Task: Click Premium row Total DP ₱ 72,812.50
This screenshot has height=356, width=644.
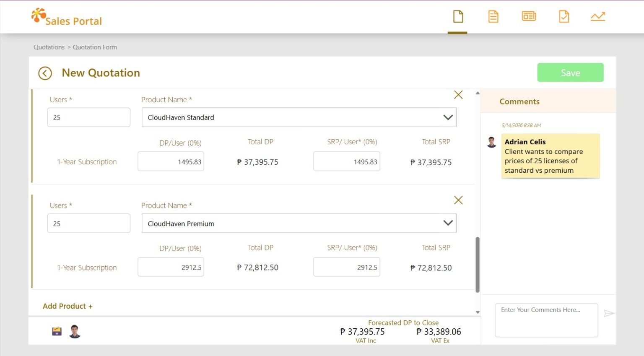Action: point(257,268)
